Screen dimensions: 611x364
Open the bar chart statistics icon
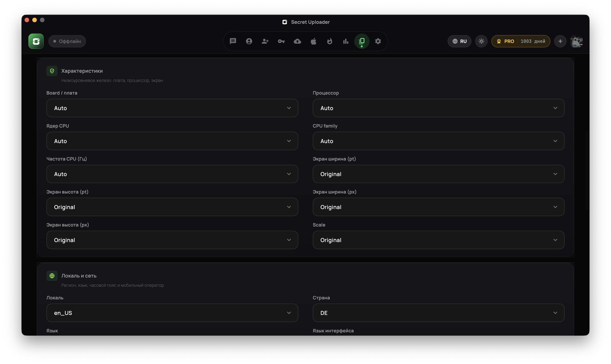coord(345,41)
